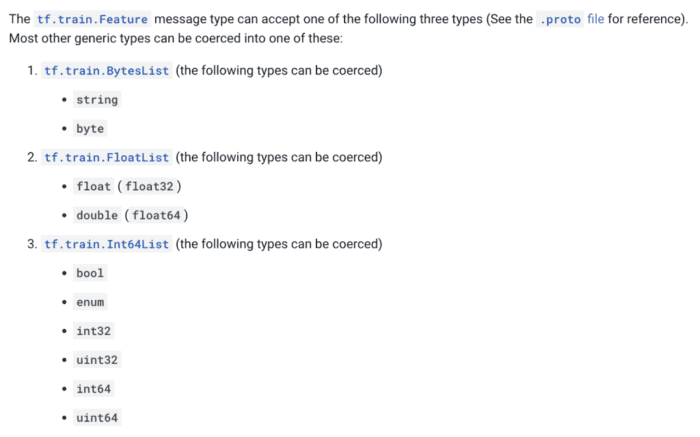This screenshot has width=700, height=437.
Task: Click the string list item
Action: click(x=97, y=100)
